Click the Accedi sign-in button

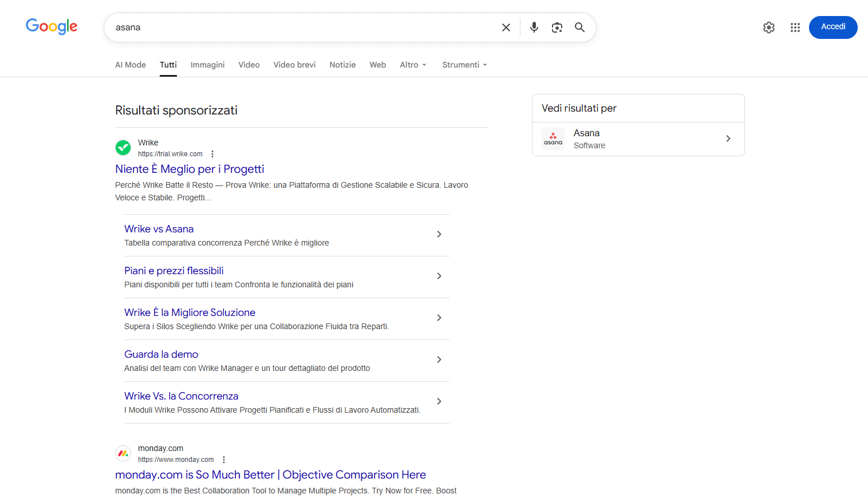click(x=833, y=27)
